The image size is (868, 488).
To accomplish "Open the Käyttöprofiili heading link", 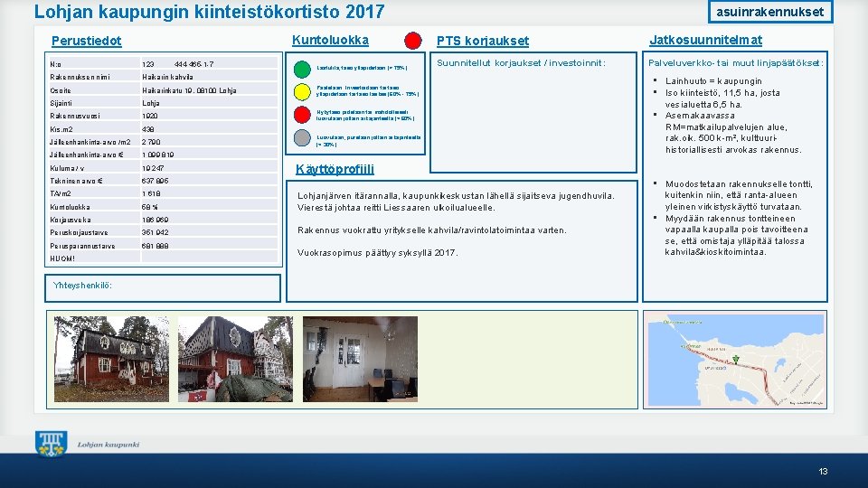I will [335, 169].
